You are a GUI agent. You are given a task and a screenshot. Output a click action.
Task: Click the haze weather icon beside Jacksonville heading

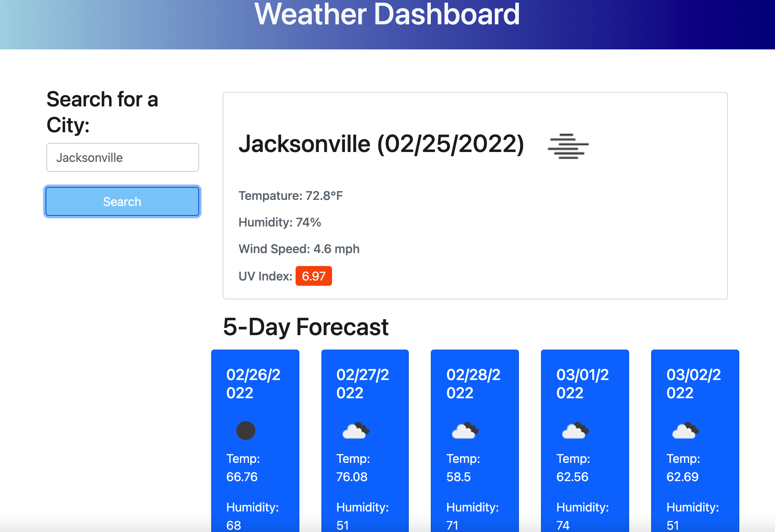click(x=569, y=146)
